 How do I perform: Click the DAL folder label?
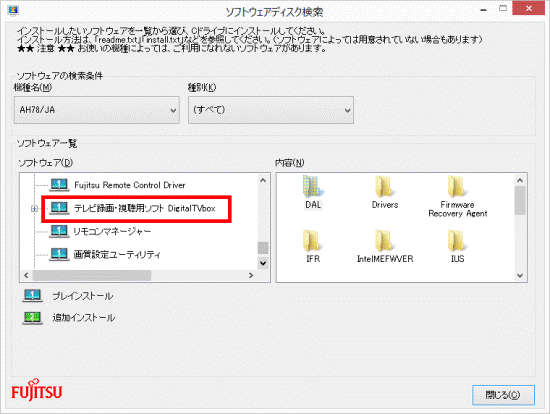point(313,205)
